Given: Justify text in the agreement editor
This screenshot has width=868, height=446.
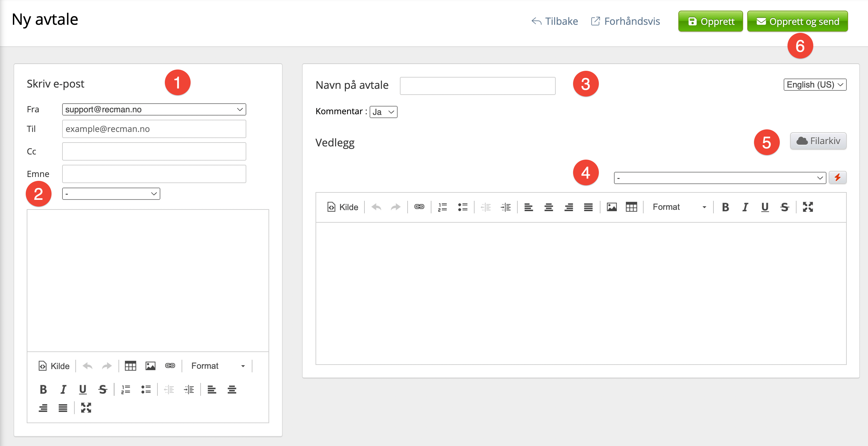Looking at the screenshot, I should tap(588, 207).
